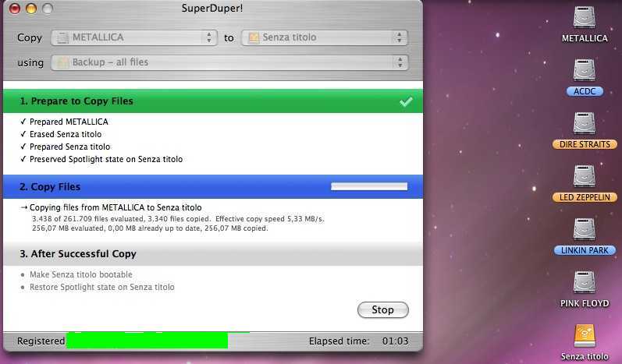Click the yellow minimize button of SuperDuper!
The height and width of the screenshot is (364, 622).
pos(31,9)
